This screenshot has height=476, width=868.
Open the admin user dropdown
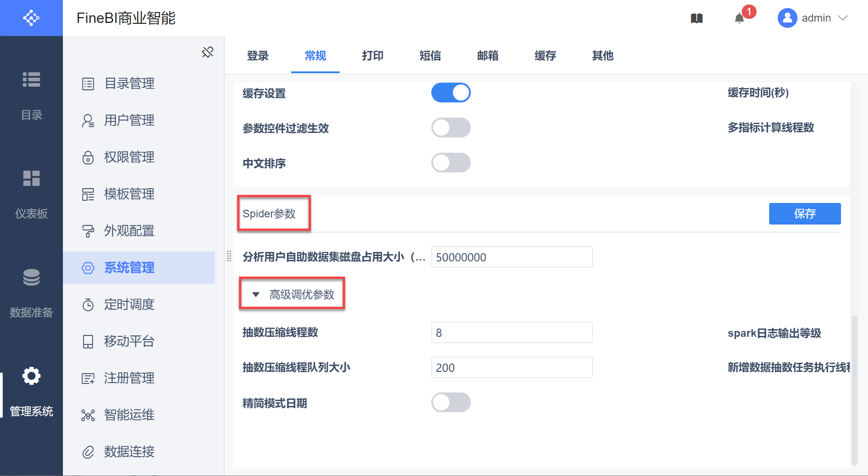point(813,18)
